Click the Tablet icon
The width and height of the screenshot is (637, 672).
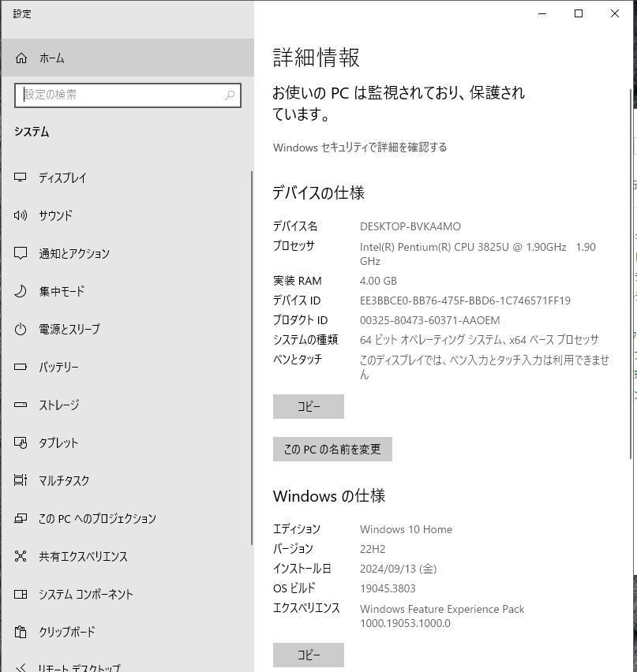coord(21,442)
